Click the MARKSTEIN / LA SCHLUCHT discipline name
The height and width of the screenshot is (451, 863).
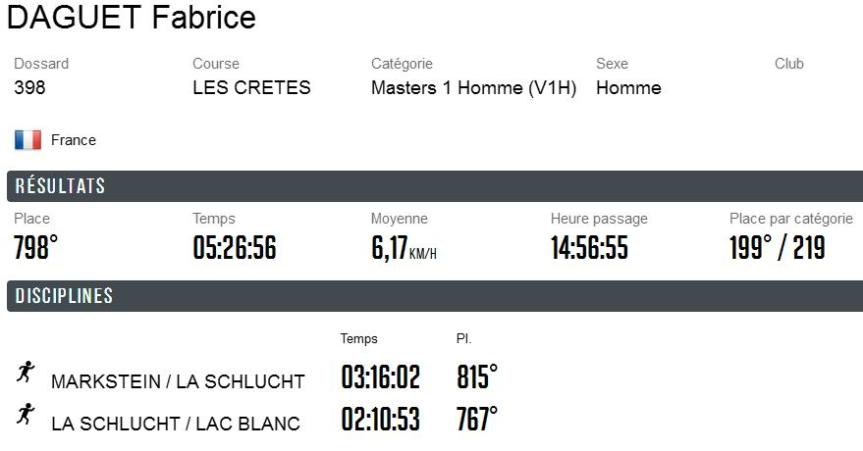point(179,381)
